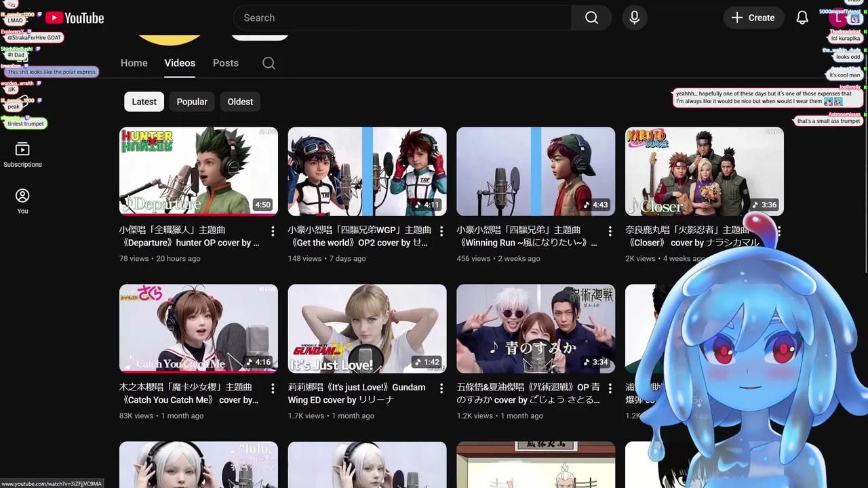
Task: Open the 青のすみか Jujutsu Kaisen thumbnail
Action: pyautogui.click(x=536, y=329)
